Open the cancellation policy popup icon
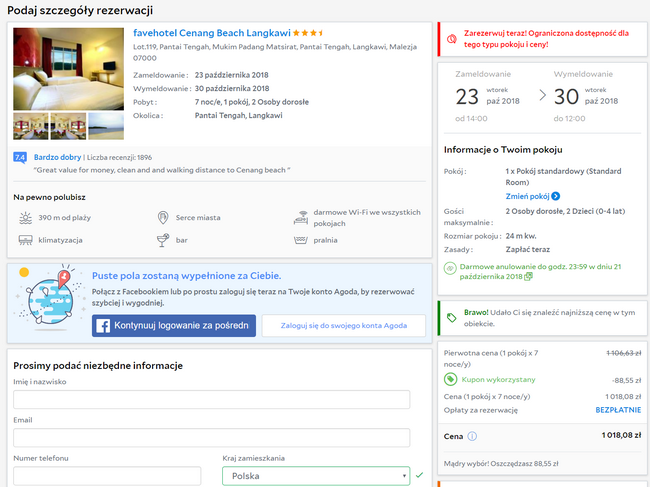This screenshot has width=650, height=487. 528,276
